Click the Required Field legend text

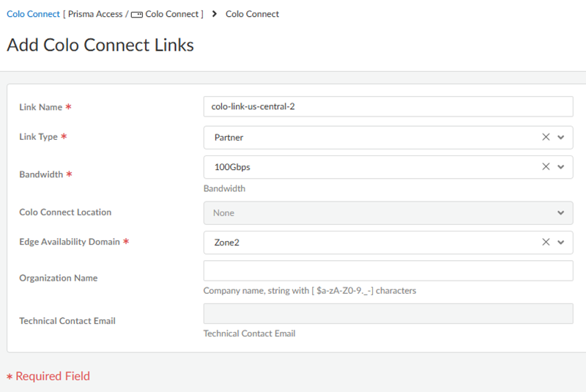tap(52, 376)
